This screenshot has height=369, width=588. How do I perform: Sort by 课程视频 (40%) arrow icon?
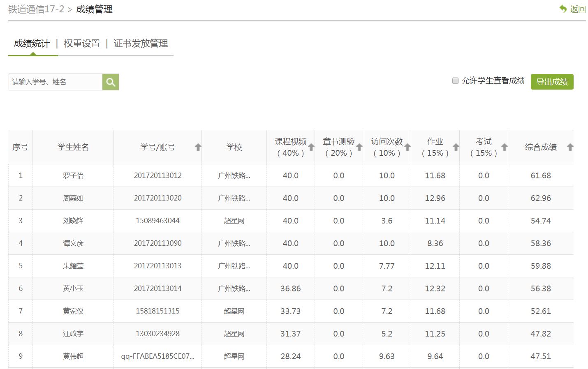[311, 147]
